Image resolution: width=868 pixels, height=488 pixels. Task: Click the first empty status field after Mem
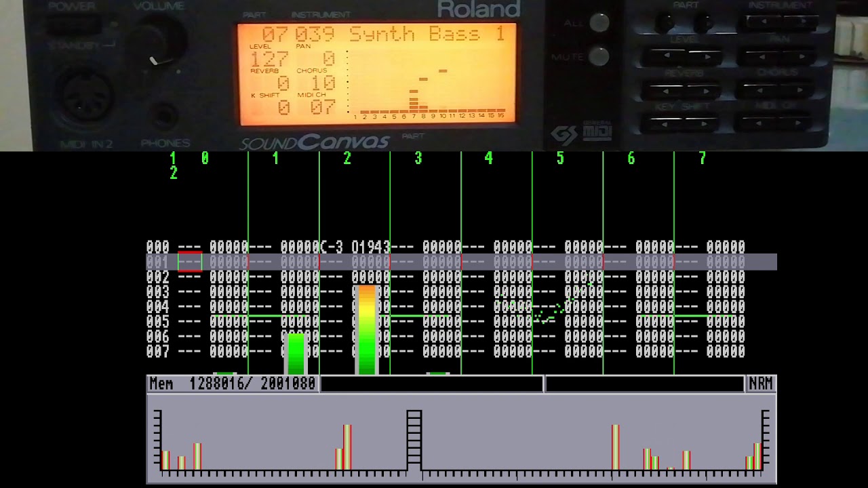coord(431,384)
